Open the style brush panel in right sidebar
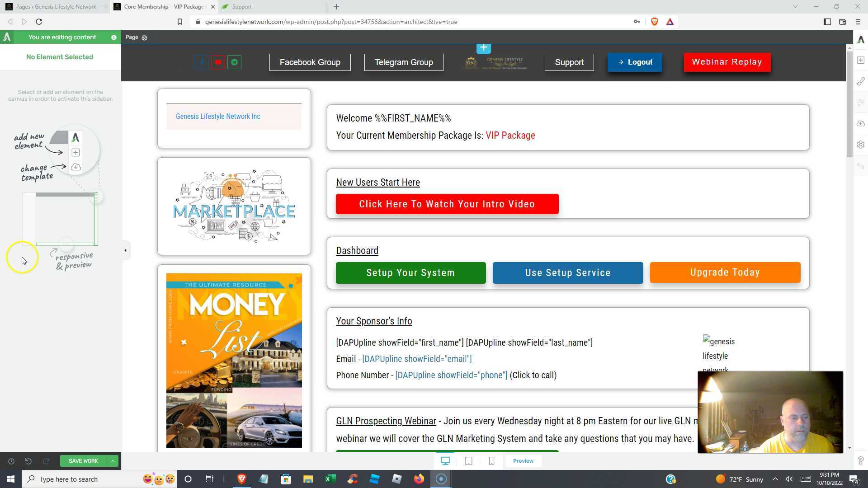Screen dimensions: 868x488 (x=860, y=81)
